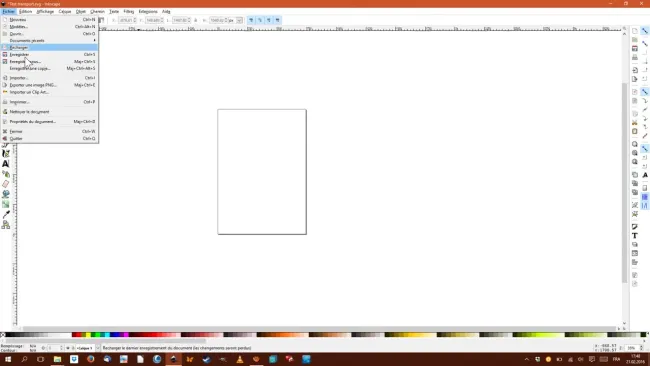The height and width of the screenshot is (366, 650).
Task: Click the Print icon in command bar
Action: point(635,57)
